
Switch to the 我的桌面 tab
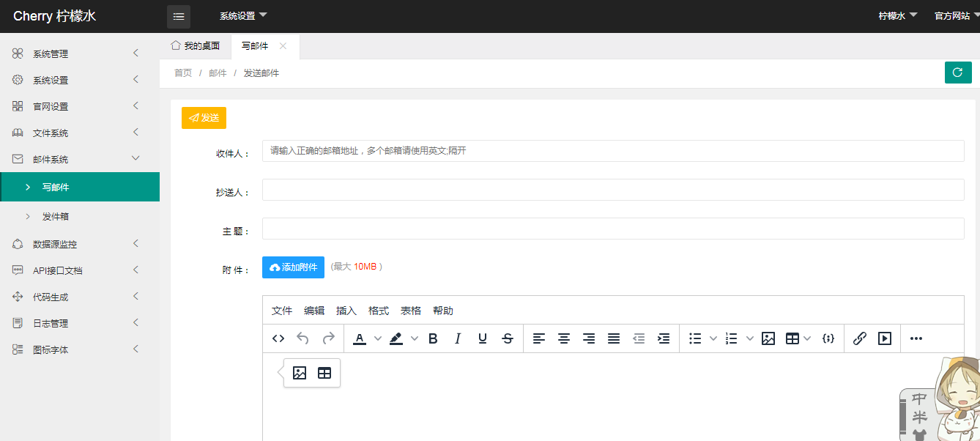196,45
